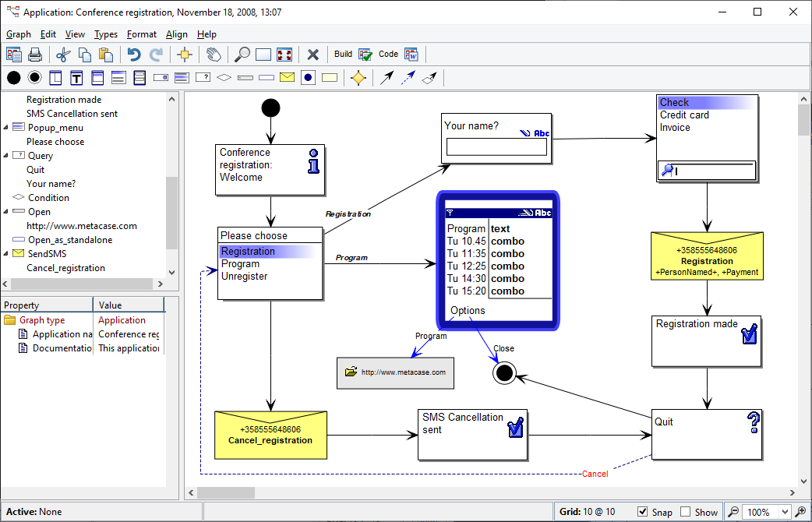
Task: Pick the solid black Start circle tool
Action: point(13,77)
